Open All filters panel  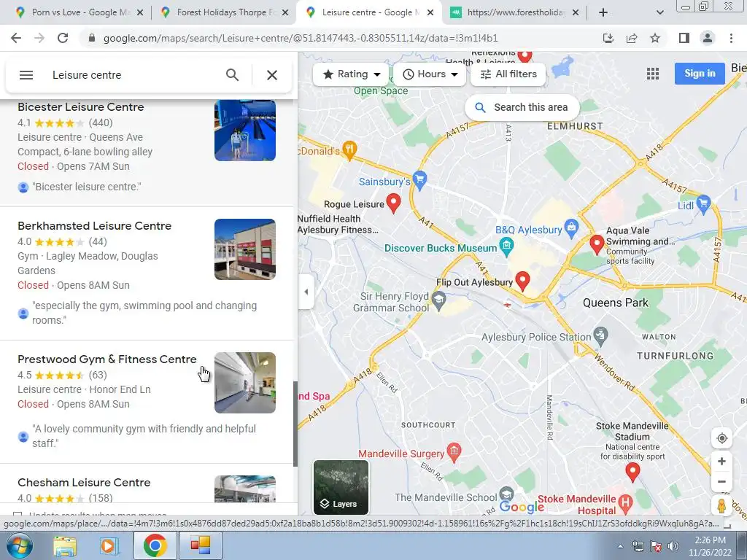tap(508, 74)
